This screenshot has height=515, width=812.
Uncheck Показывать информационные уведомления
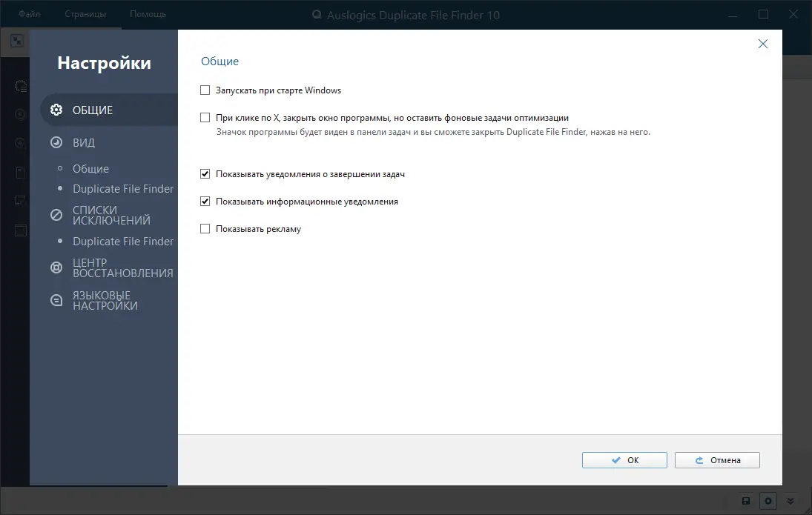coord(205,202)
